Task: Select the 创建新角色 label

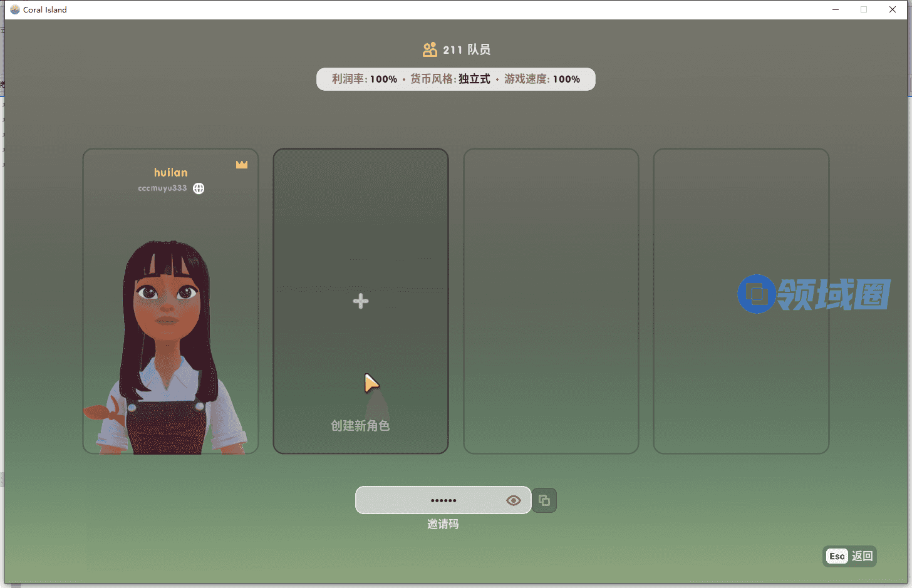Action: (x=360, y=426)
